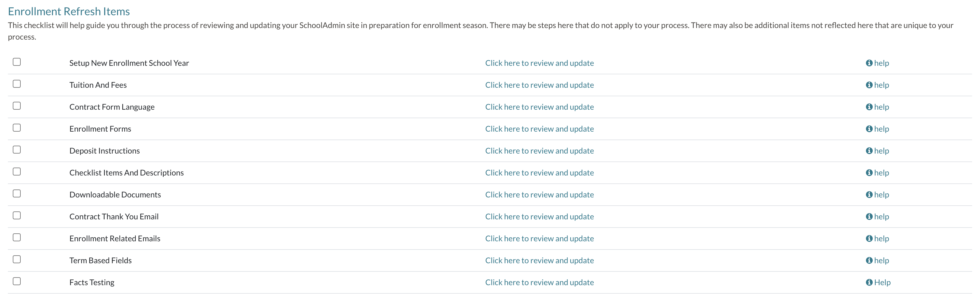Click the Term Based Fields info icon
The width and height of the screenshot is (980, 301).
coord(869,260)
